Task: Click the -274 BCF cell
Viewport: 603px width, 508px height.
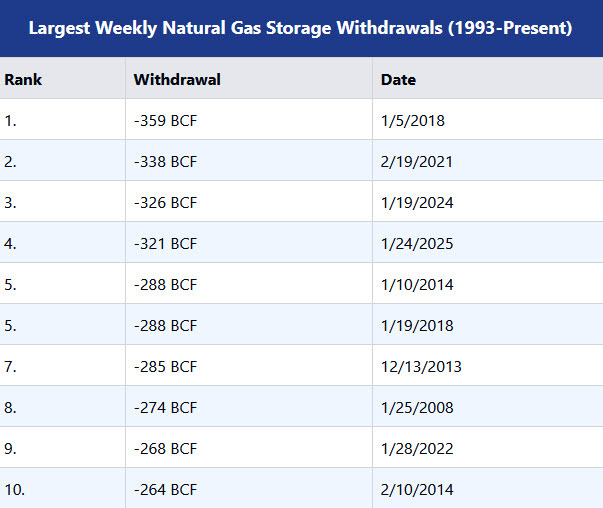Action: pos(165,408)
